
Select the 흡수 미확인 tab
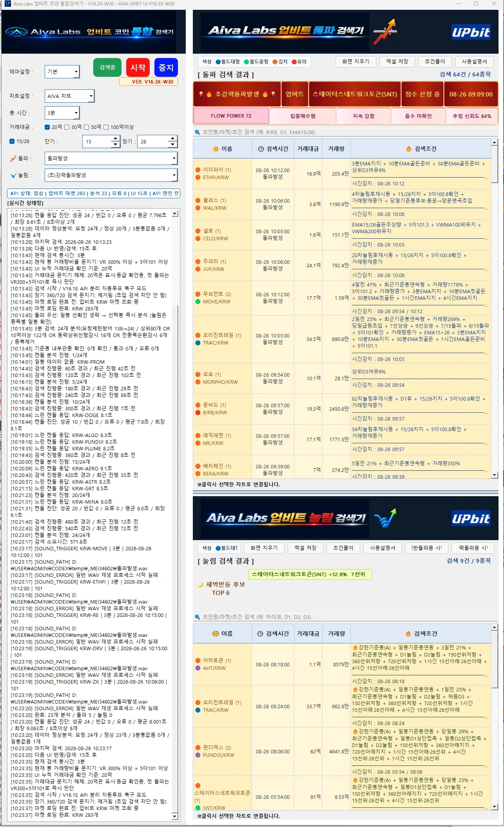tap(419, 116)
